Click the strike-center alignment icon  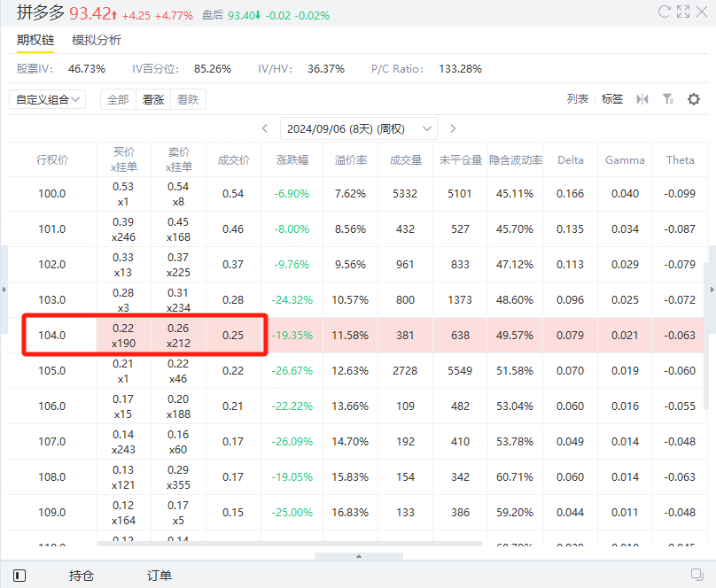pyautogui.click(x=642, y=99)
